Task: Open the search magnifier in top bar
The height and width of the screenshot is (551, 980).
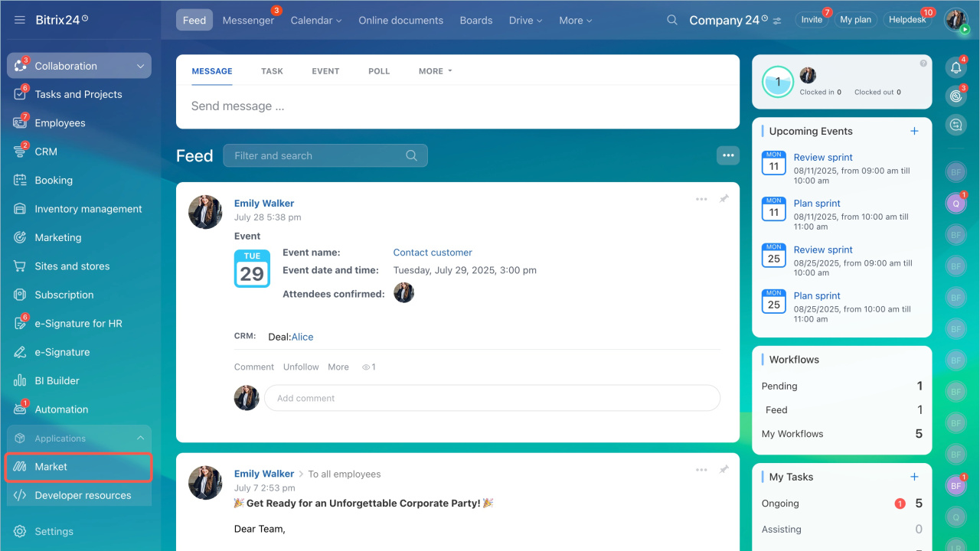Action: point(672,21)
